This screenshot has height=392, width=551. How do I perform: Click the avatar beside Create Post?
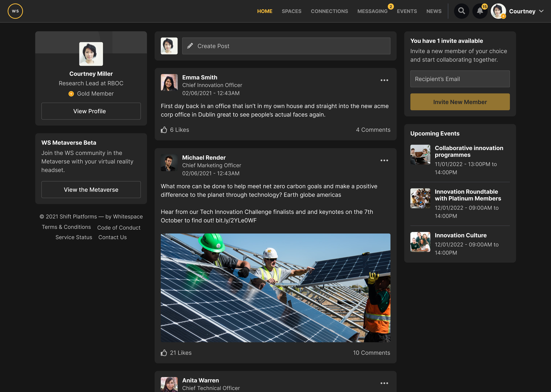click(169, 46)
